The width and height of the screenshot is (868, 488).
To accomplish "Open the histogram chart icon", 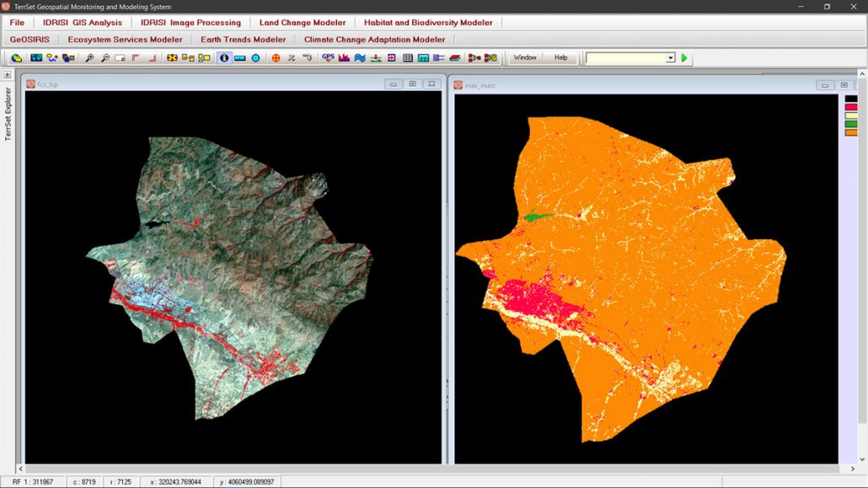I will [x=344, y=58].
